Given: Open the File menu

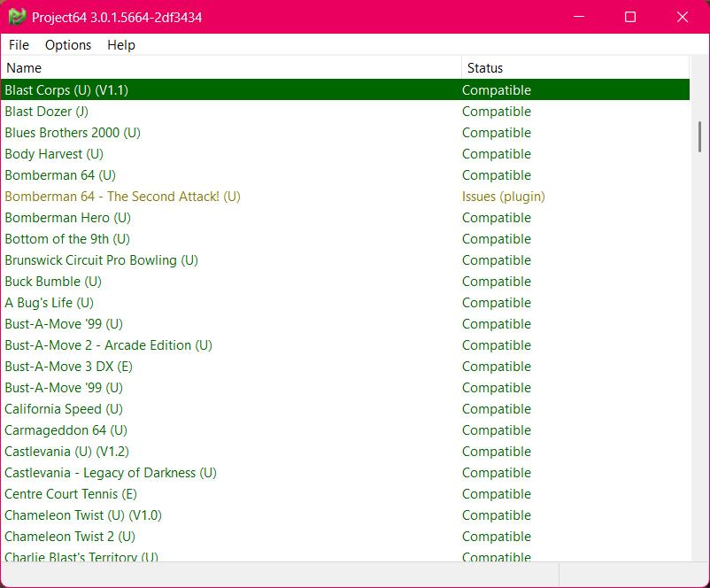Looking at the screenshot, I should [19, 45].
